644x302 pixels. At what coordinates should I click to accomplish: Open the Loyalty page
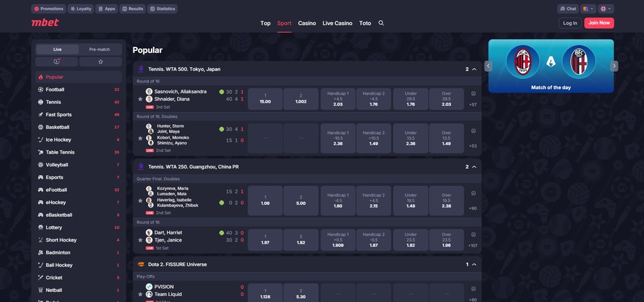coord(80,9)
